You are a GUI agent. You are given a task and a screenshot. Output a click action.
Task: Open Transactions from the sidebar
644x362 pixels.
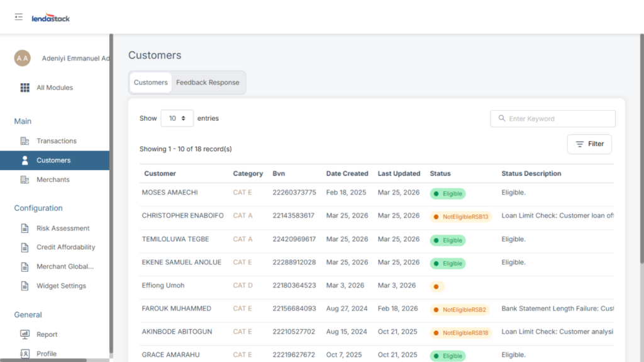click(56, 141)
